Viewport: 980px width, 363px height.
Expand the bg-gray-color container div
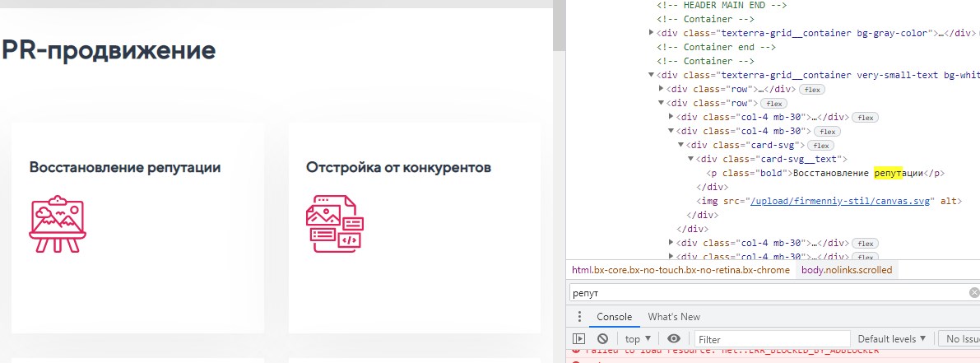652,34
